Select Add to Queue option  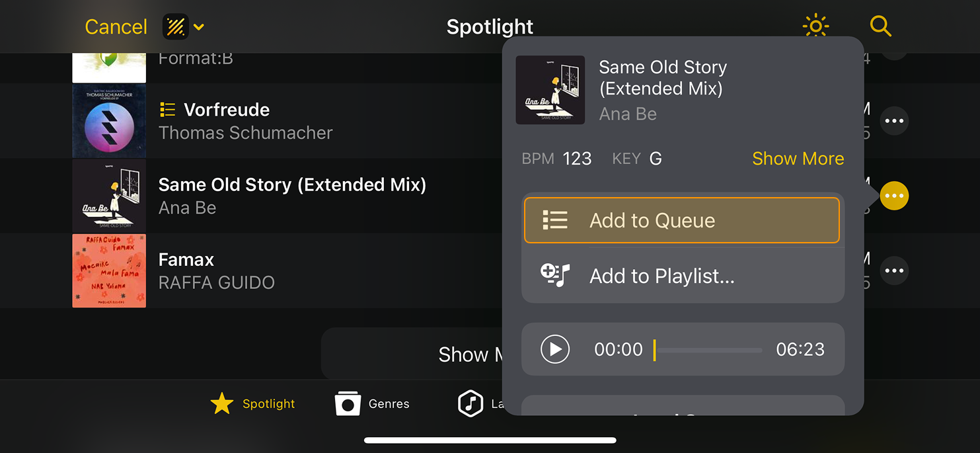pos(681,220)
